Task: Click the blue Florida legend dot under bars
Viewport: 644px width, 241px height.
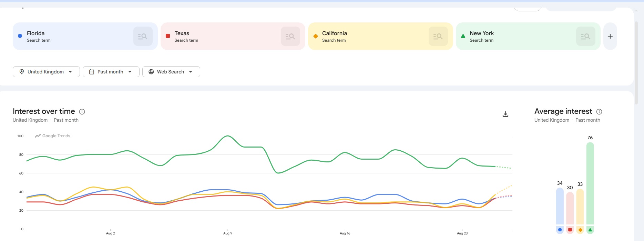Action: 560,230
